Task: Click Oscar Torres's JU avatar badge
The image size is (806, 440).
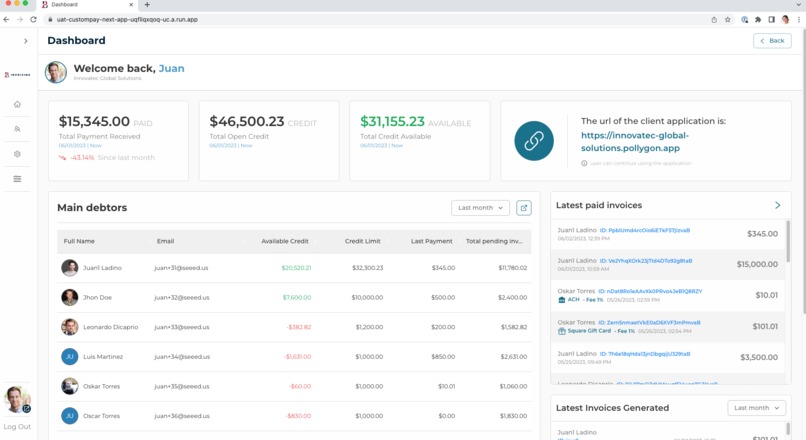Action: [x=69, y=416]
